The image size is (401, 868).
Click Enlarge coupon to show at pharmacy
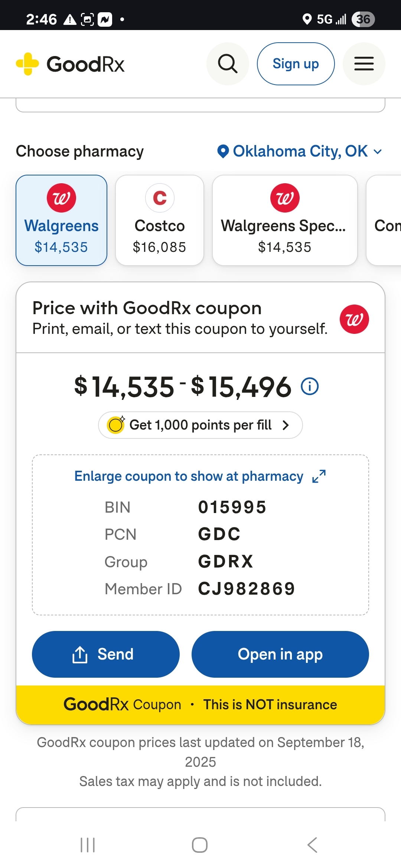click(189, 476)
